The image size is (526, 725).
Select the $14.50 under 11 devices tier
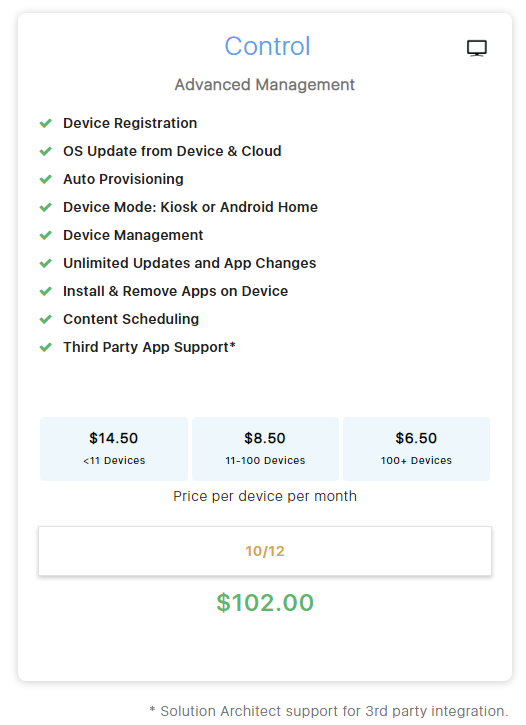click(x=114, y=449)
